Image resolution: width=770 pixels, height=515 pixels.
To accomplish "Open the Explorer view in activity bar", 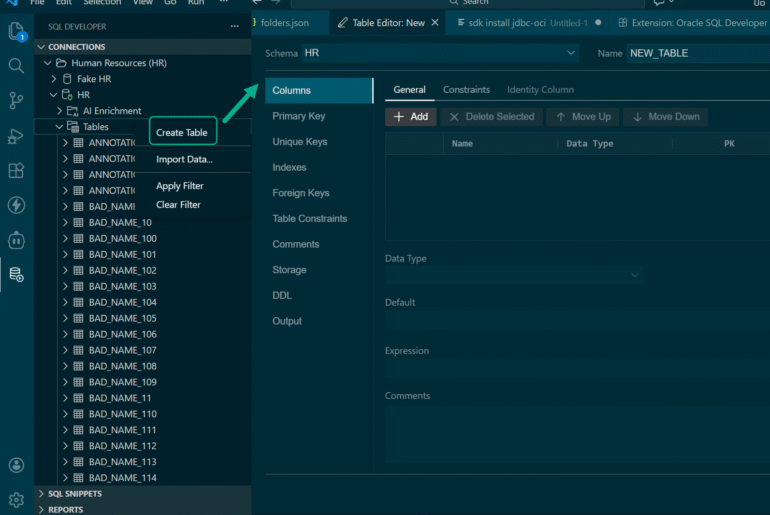I will [16, 31].
